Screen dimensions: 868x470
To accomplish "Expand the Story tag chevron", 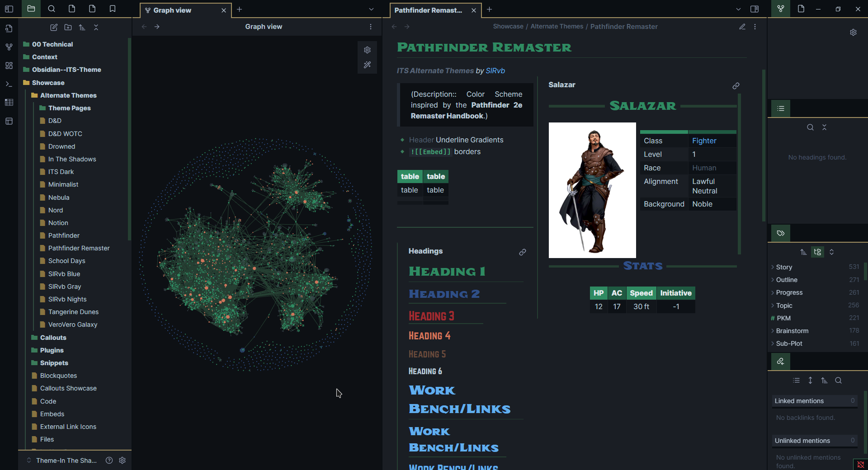I will pyautogui.click(x=773, y=267).
